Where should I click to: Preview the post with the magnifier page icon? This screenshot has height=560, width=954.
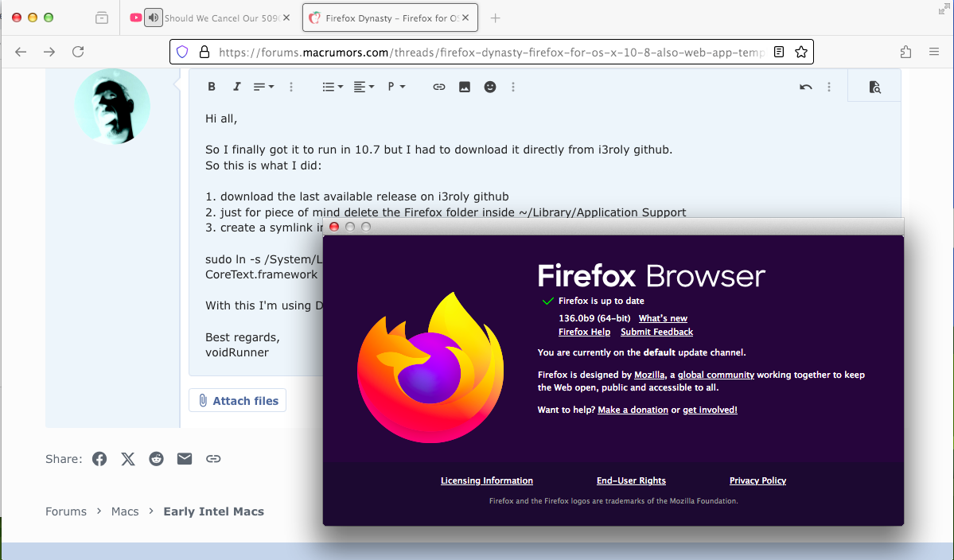point(874,87)
